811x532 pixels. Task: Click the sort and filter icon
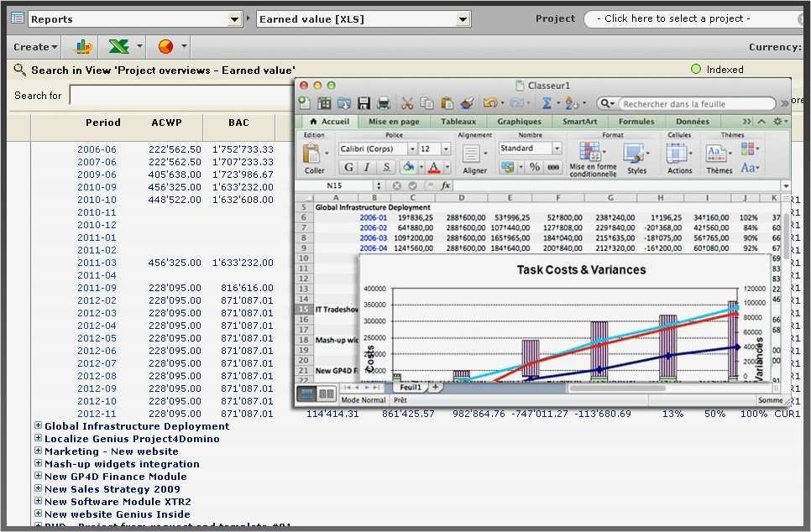click(571, 103)
